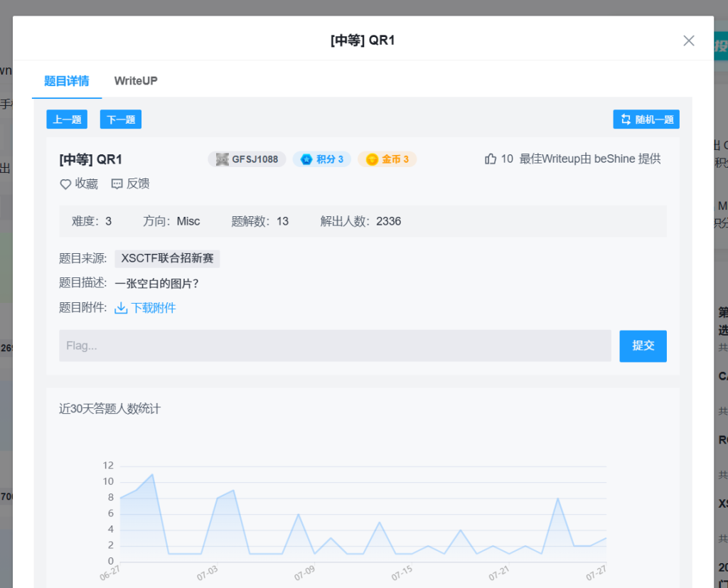Click the blue points badge icon
Screen dimensions: 728x588
point(306,159)
